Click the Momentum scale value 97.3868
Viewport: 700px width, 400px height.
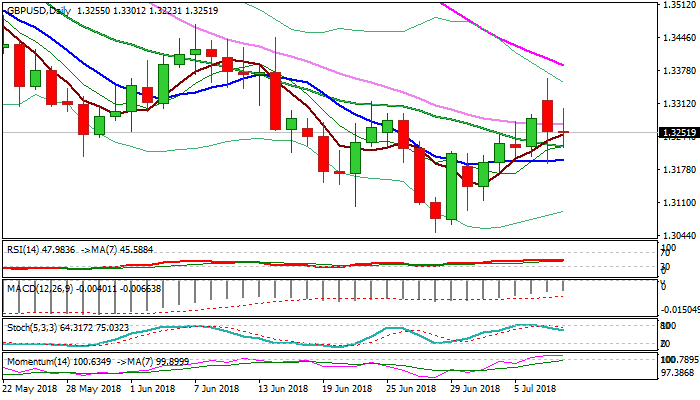pos(677,373)
